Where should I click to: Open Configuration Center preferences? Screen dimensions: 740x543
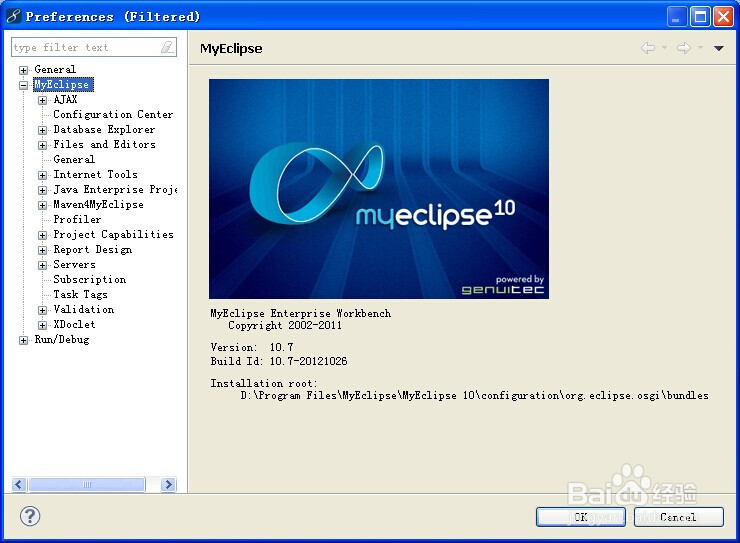[x=113, y=115]
